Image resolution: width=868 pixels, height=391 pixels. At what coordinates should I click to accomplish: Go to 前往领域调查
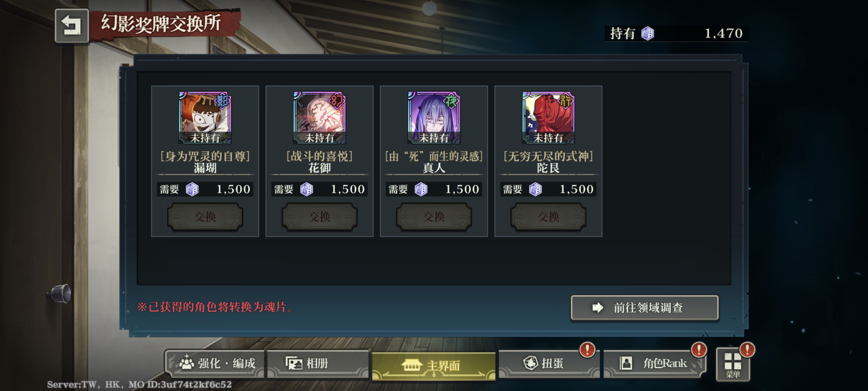644,307
